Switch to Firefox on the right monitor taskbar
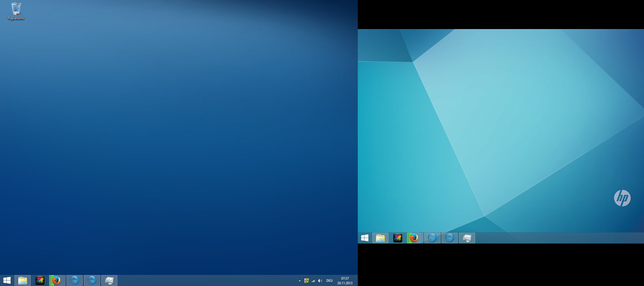Image resolution: width=644 pixels, height=286 pixels. [414, 238]
